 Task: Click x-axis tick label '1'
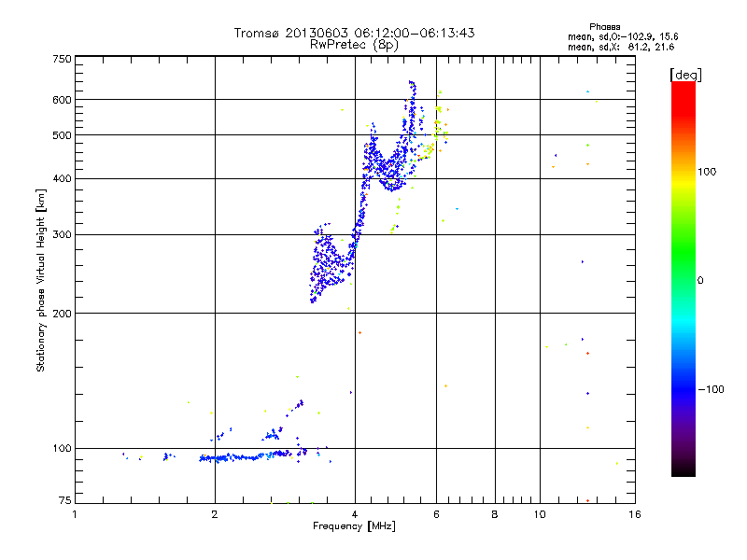coord(75,514)
